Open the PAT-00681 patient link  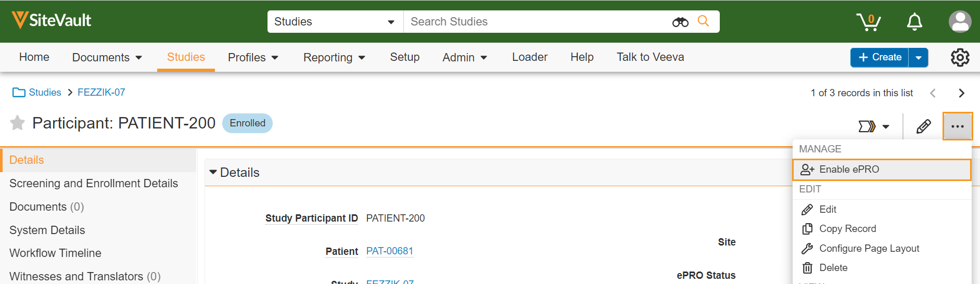coord(389,251)
